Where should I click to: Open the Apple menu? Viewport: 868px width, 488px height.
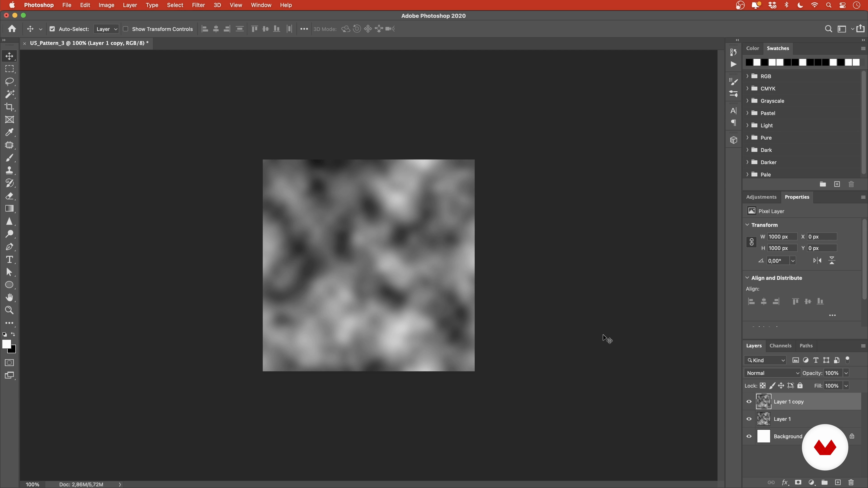pos(12,5)
